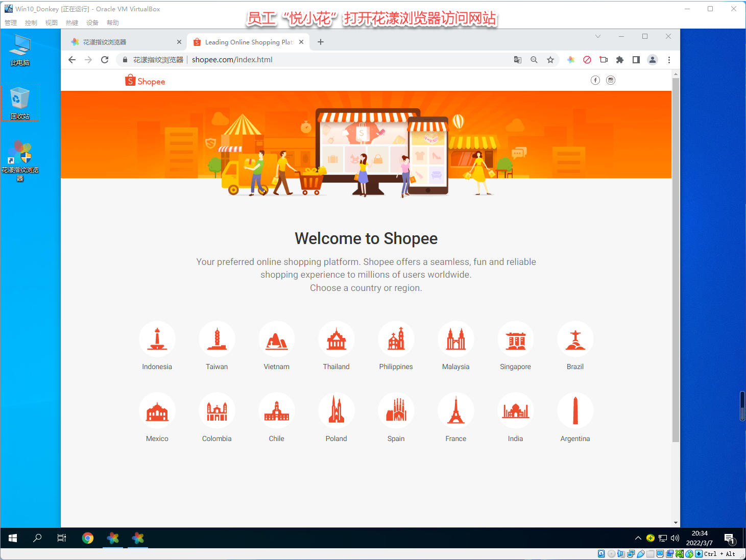
Task: Open the browser three-dot menu
Action: 669,60
